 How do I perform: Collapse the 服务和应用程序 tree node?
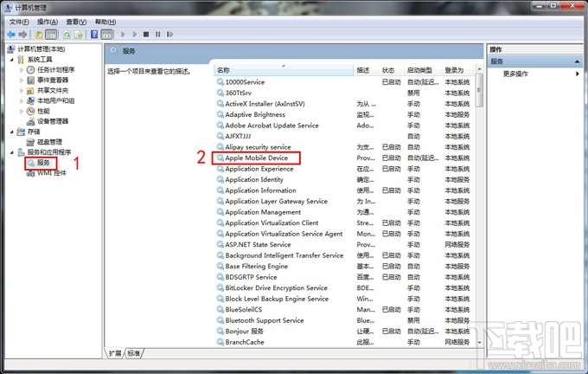click(x=11, y=152)
